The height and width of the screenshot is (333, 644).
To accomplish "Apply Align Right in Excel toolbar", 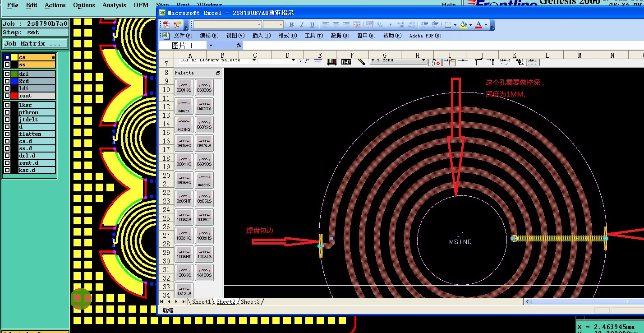I will pyautogui.click(x=346, y=25).
